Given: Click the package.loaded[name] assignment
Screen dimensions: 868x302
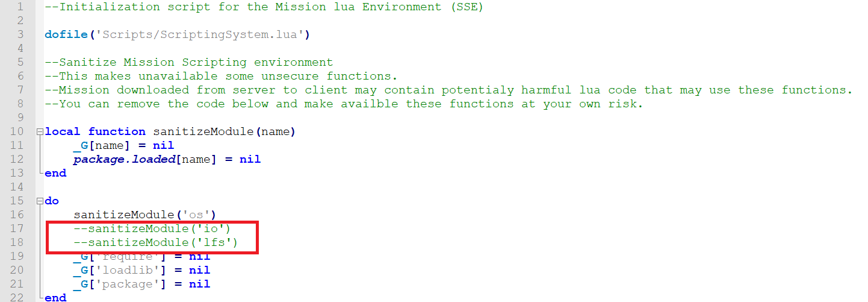Looking at the screenshot, I should [167, 159].
